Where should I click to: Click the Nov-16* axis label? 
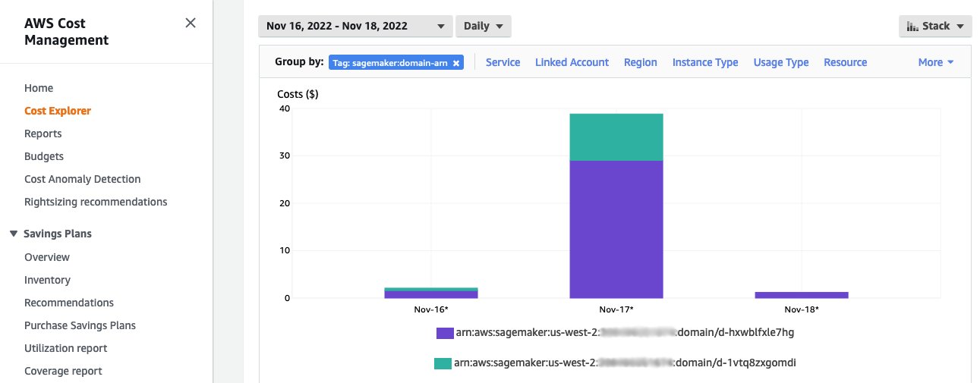pyautogui.click(x=431, y=309)
